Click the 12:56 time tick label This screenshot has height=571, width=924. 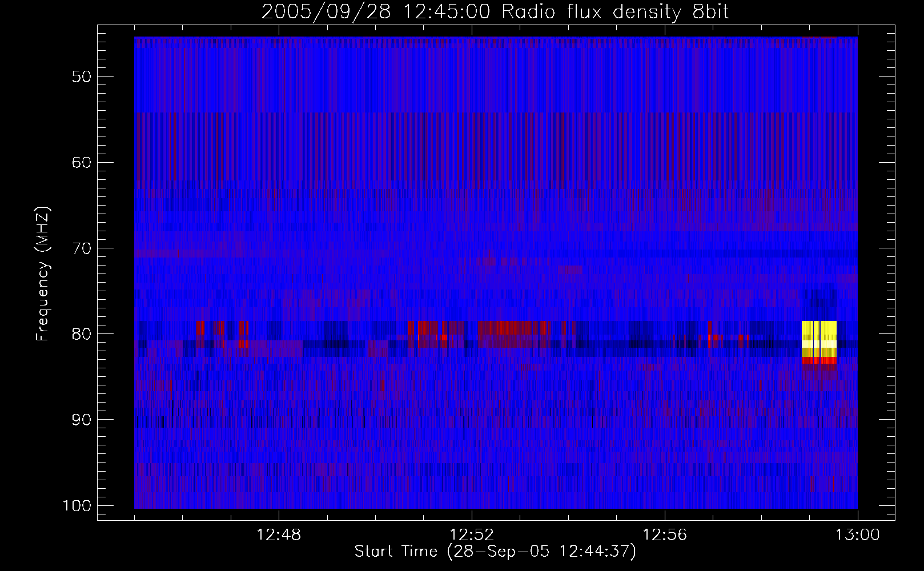[x=665, y=535]
